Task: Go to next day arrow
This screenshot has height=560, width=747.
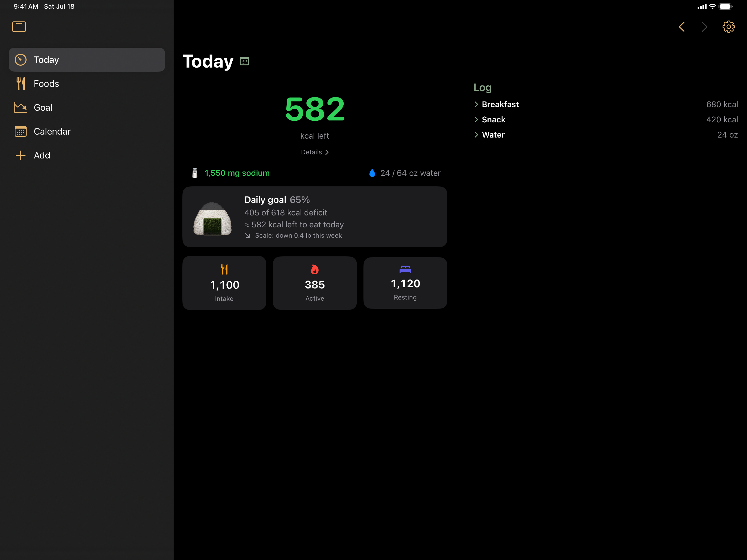Action: (704, 27)
